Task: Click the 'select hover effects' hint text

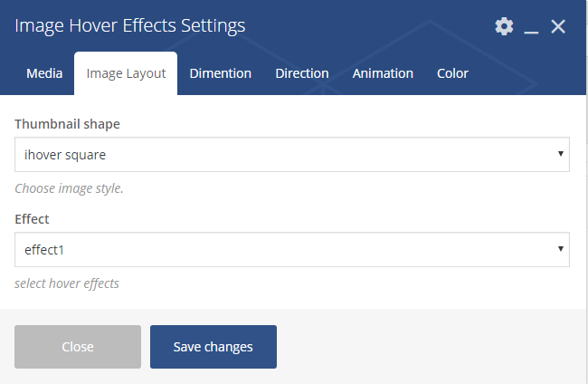Action: click(x=67, y=283)
